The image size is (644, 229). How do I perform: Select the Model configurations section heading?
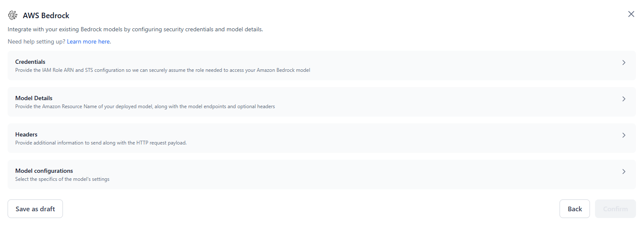click(44, 171)
